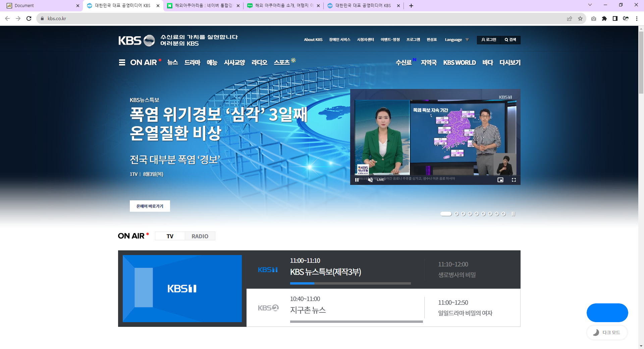This screenshot has width=644, height=349.
Task: Pause the live video player
Action: [x=357, y=180]
